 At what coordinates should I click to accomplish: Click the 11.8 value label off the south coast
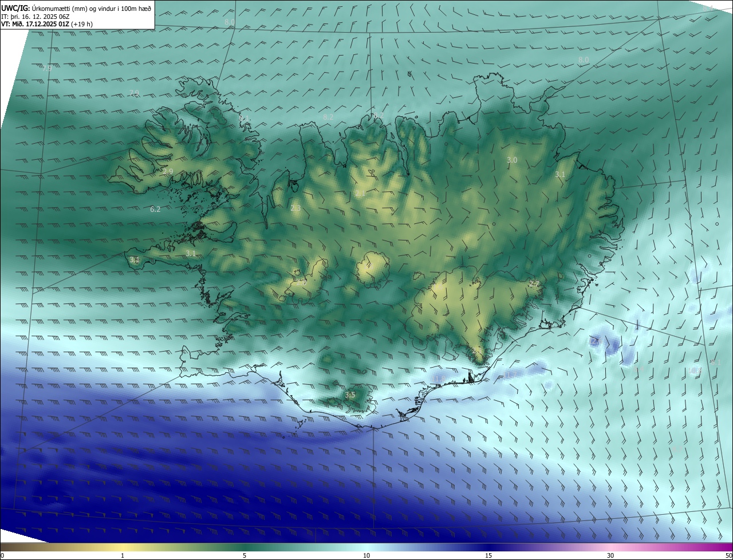tap(439, 378)
